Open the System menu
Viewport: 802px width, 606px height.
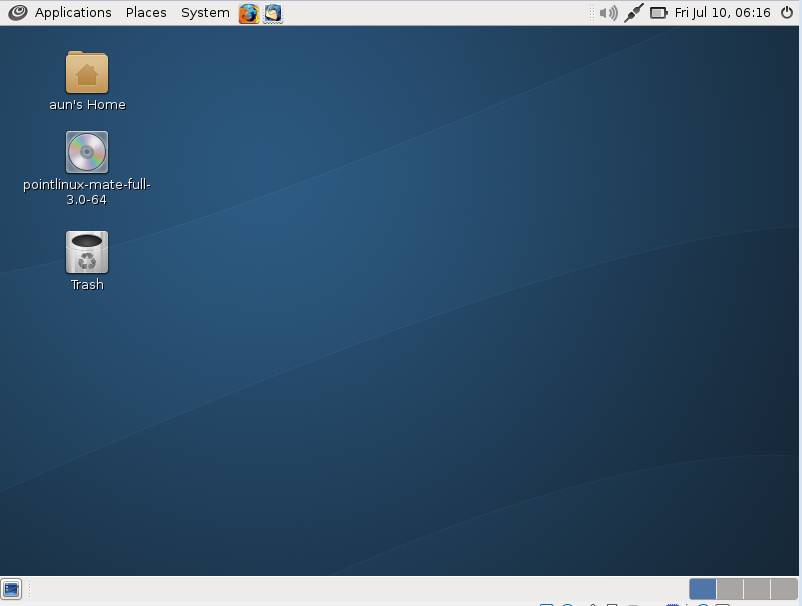point(205,13)
